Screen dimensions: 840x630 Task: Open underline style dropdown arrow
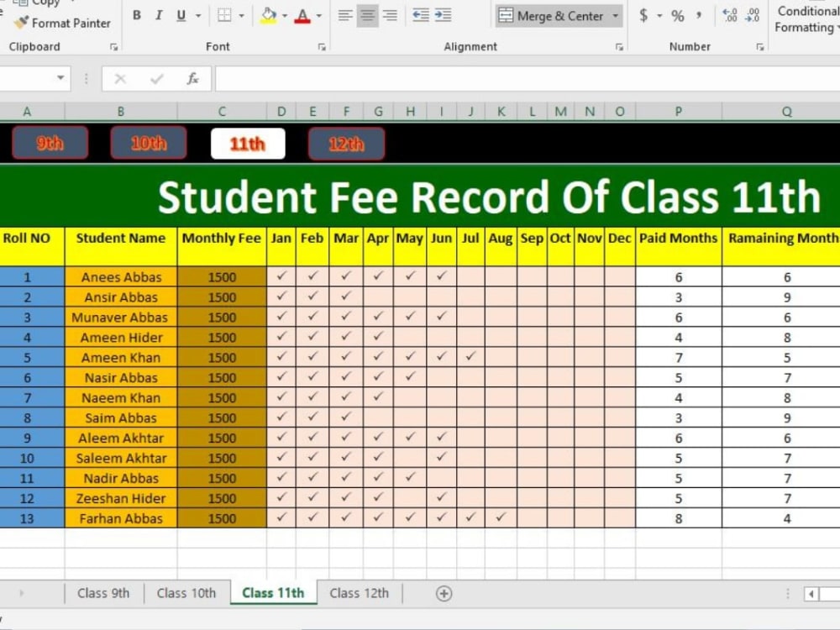pos(199,16)
